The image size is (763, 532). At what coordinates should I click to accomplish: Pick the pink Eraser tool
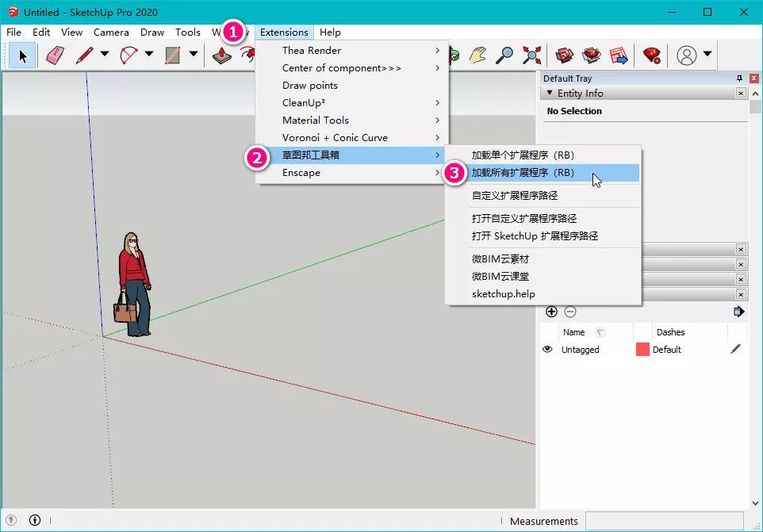55,55
